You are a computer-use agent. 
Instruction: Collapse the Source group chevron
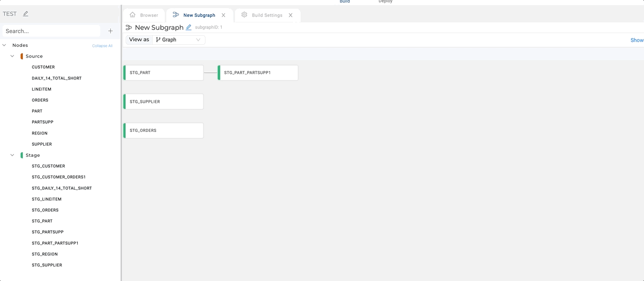(x=12, y=56)
